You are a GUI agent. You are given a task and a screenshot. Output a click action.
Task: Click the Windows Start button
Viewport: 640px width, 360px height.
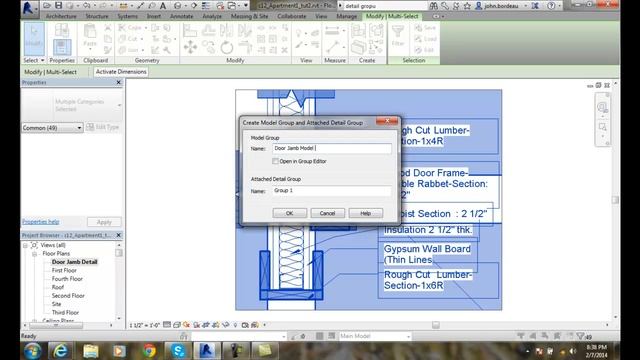tap(32, 351)
